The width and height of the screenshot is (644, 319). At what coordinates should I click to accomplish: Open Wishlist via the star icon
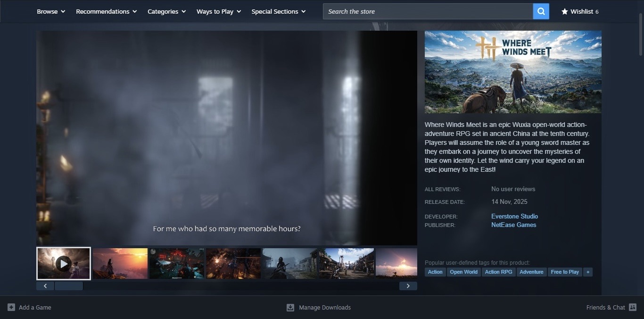[564, 11]
